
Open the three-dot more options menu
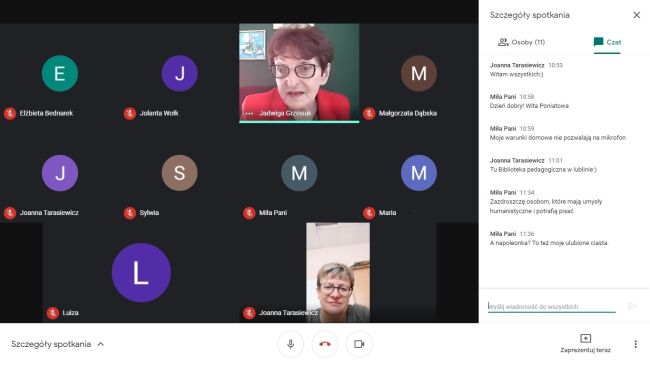point(635,344)
